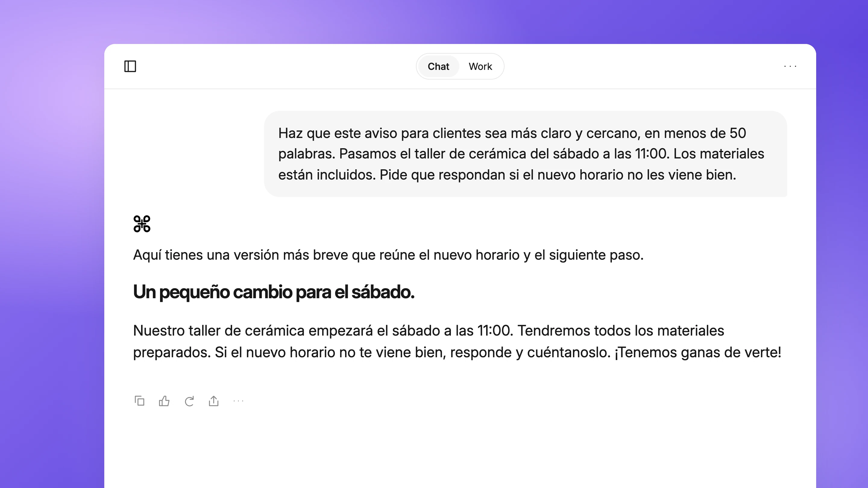Open more actions below the response

[238, 401]
